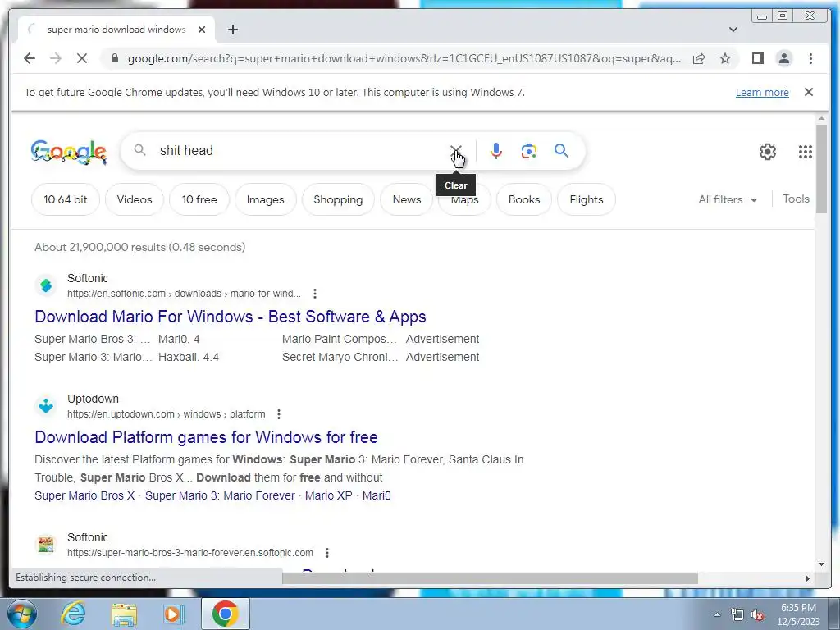Open the search Tools button

tap(796, 199)
